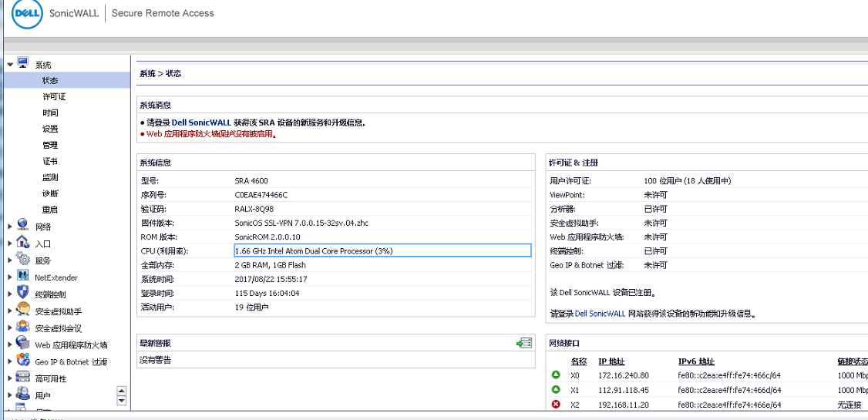
Task: Select the 诊断 submenu item
Action: point(50,193)
